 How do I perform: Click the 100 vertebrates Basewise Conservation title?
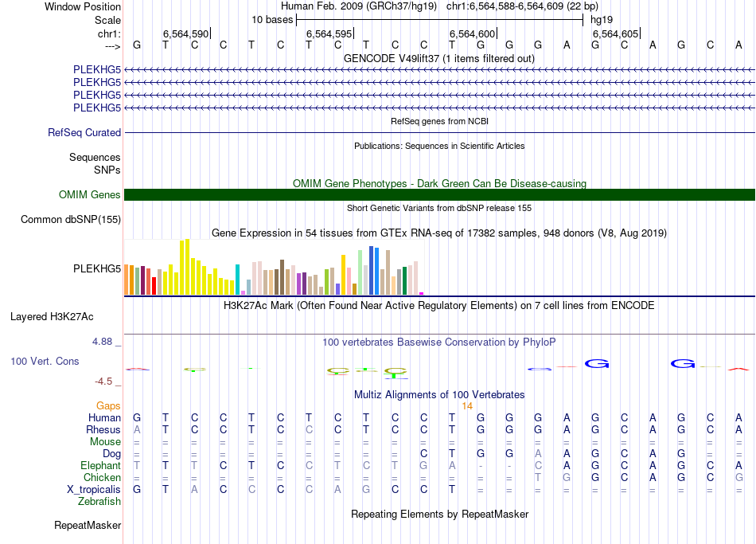(439, 342)
